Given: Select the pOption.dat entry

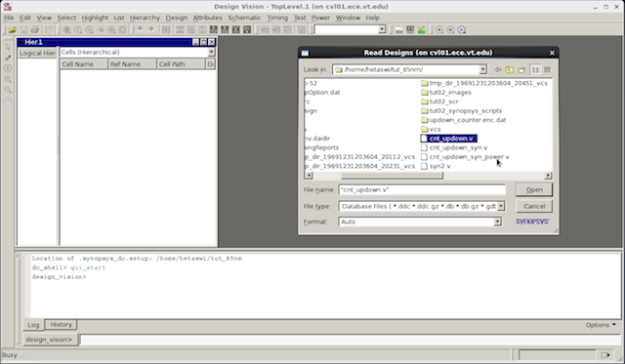Looking at the screenshot, I should pyautogui.click(x=322, y=93).
